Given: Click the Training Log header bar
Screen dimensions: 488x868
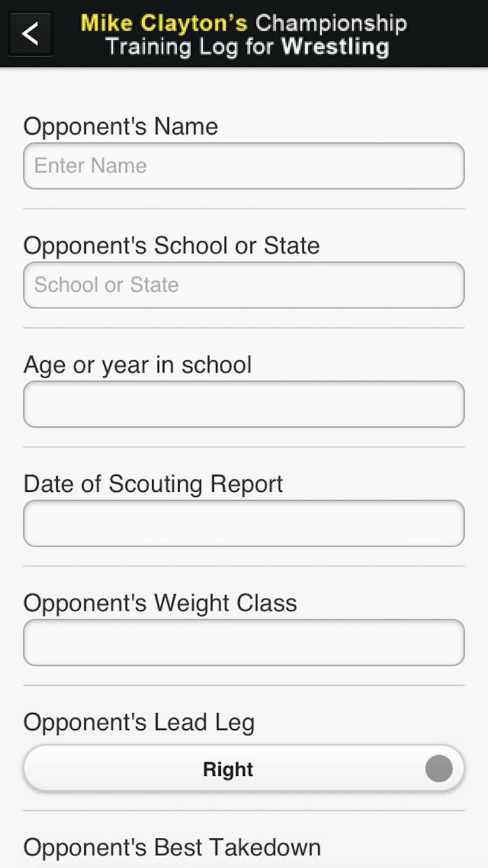Looking at the screenshot, I should tap(244, 34).
